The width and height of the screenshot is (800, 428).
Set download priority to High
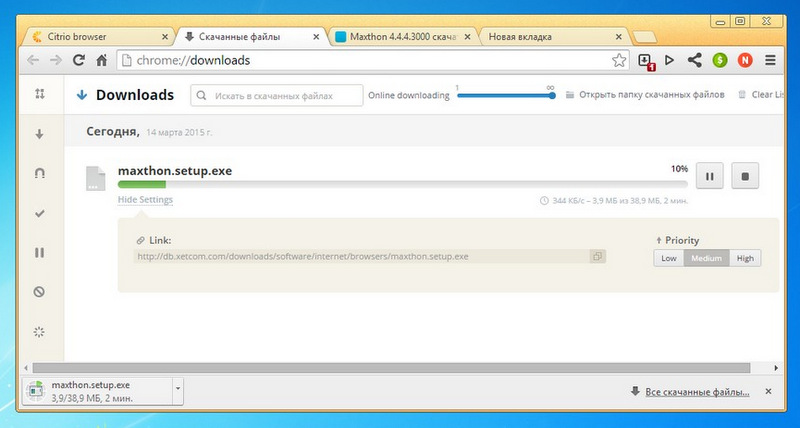tap(745, 258)
